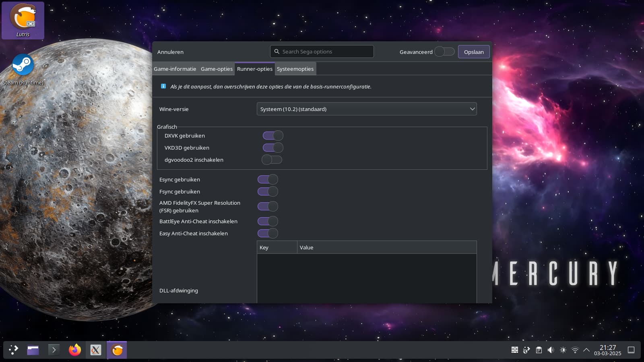Open Firefox from the taskbar
The width and height of the screenshot is (644, 362).
75,350
